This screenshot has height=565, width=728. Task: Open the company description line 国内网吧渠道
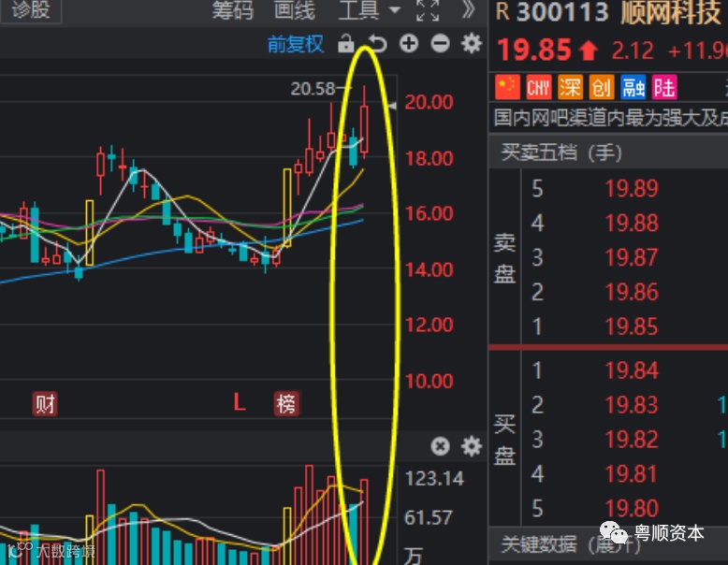(610, 118)
